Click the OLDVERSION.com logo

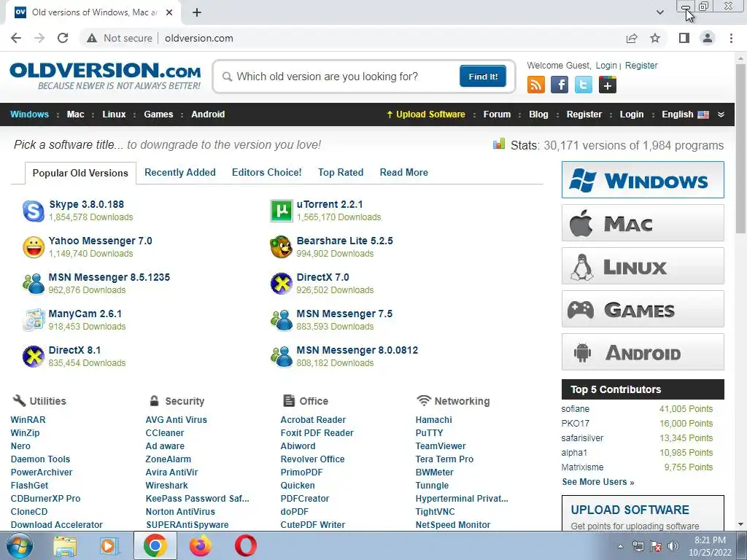[x=105, y=75]
